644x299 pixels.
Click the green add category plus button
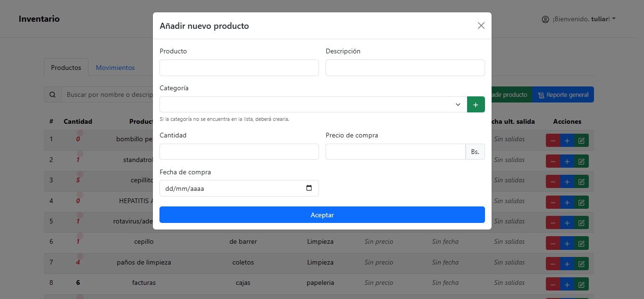(x=476, y=104)
